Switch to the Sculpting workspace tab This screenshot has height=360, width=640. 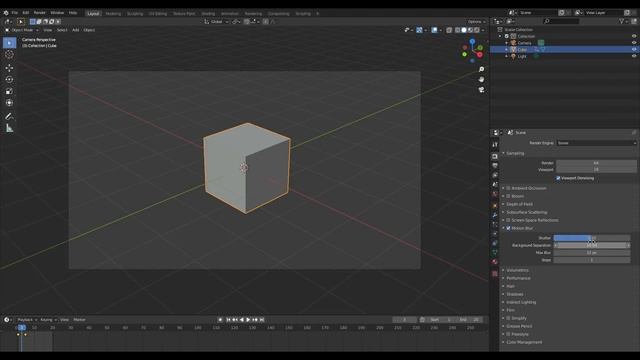pyautogui.click(x=135, y=13)
